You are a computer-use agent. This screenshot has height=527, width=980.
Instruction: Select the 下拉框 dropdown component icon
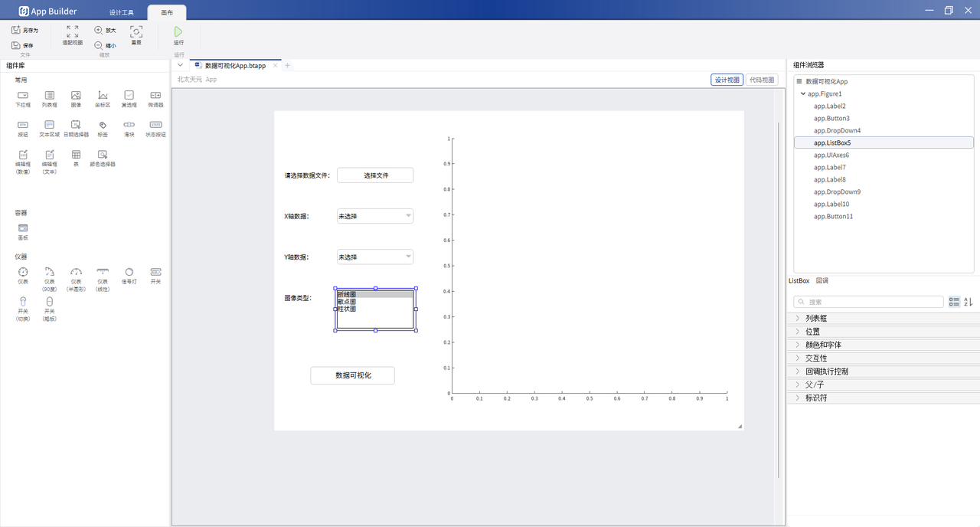tap(23, 95)
